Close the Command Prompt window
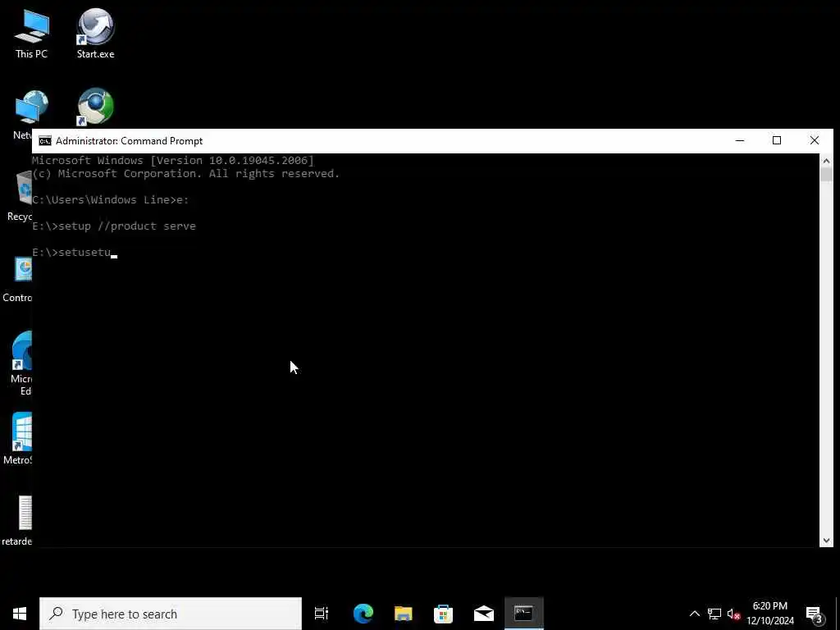 click(815, 141)
